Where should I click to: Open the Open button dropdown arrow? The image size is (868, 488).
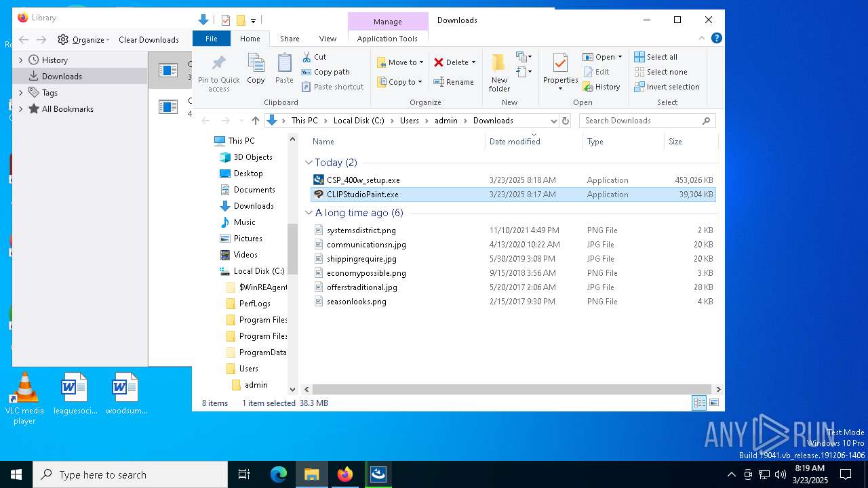click(x=620, y=57)
